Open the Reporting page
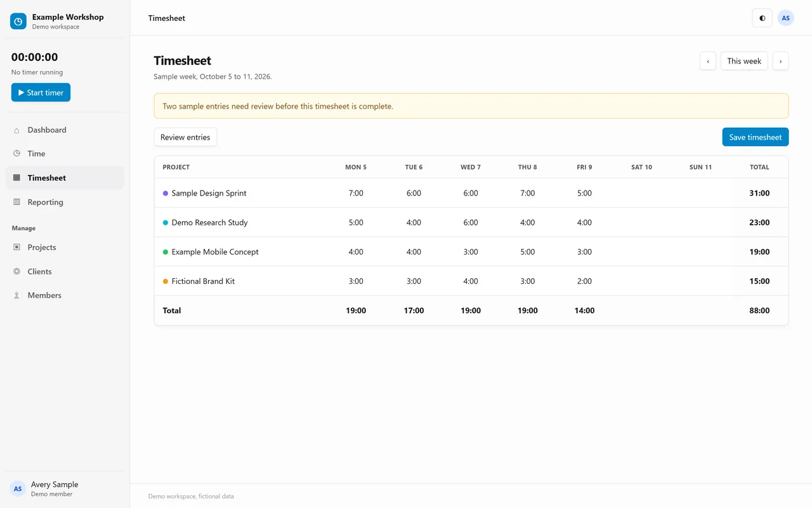812x508 pixels. tap(65, 202)
